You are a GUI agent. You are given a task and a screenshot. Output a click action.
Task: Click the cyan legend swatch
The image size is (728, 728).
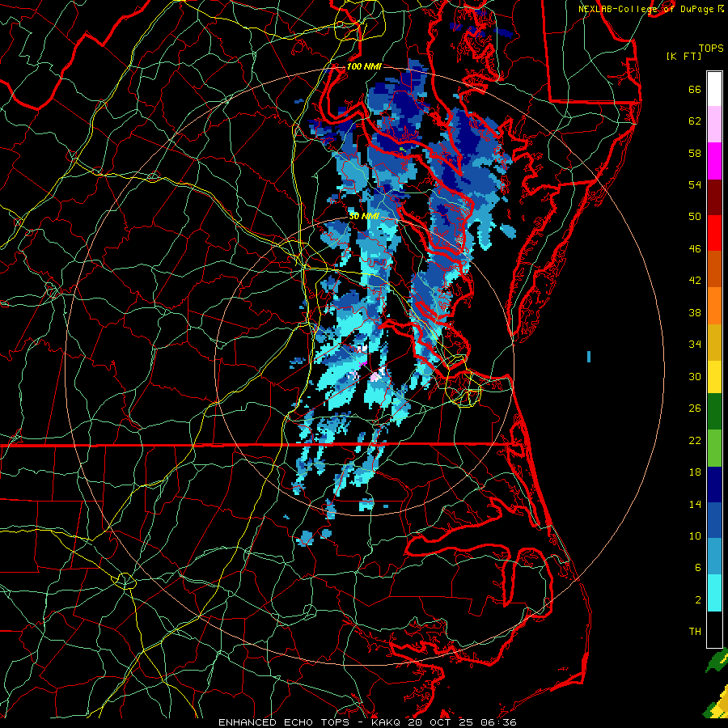(x=714, y=593)
